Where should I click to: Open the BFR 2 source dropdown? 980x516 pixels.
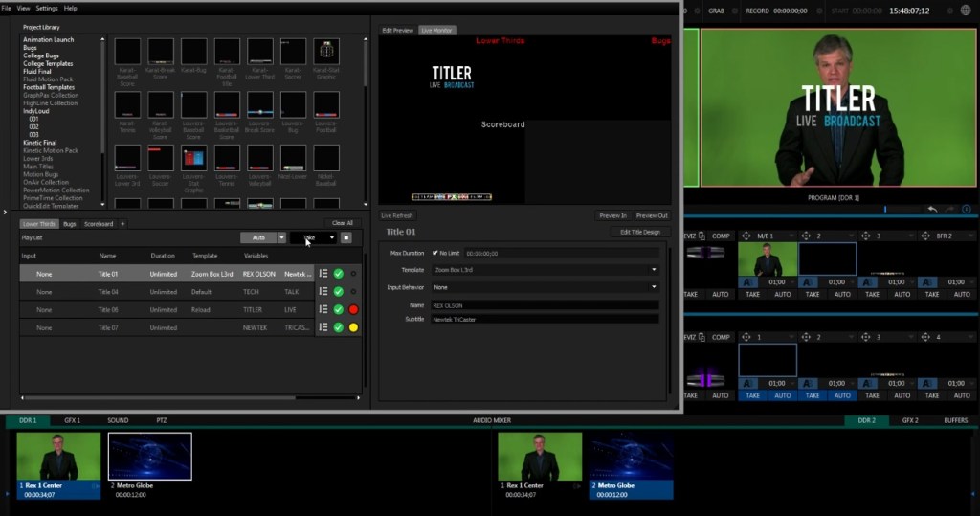click(971, 236)
